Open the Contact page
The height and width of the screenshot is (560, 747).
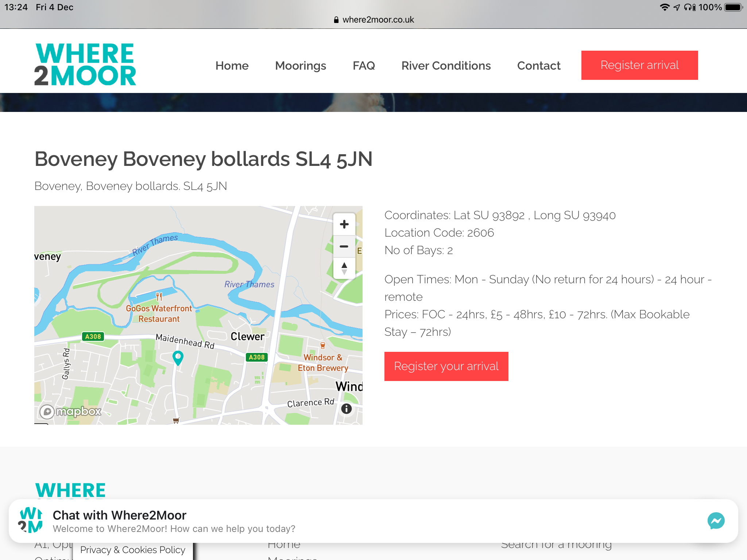538,66
